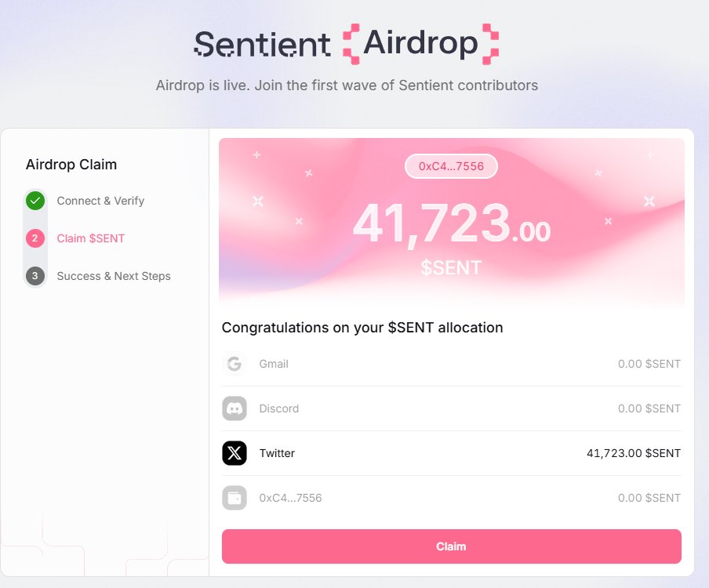Click the pink step 2 circle
Viewport: 709px width, 588px height.
(35, 238)
